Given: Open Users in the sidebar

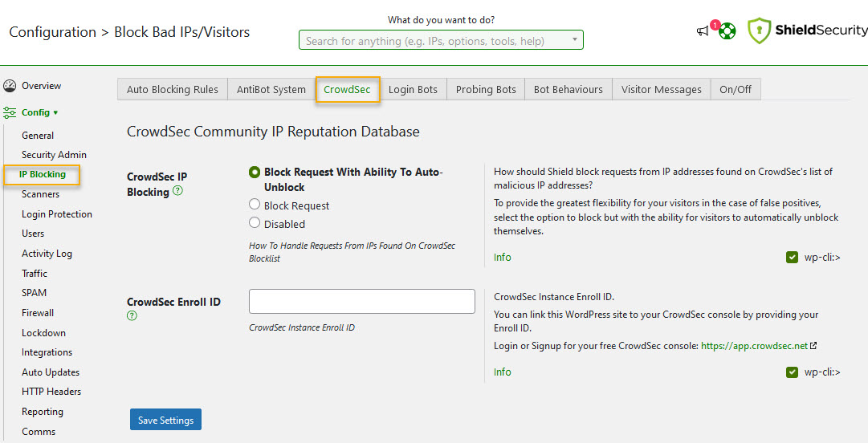Looking at the screenshot, I should click(x=33, y=234).
